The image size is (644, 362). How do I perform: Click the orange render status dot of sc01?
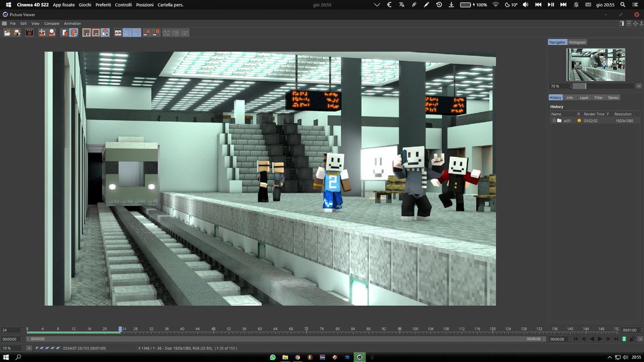click(579, 121)
